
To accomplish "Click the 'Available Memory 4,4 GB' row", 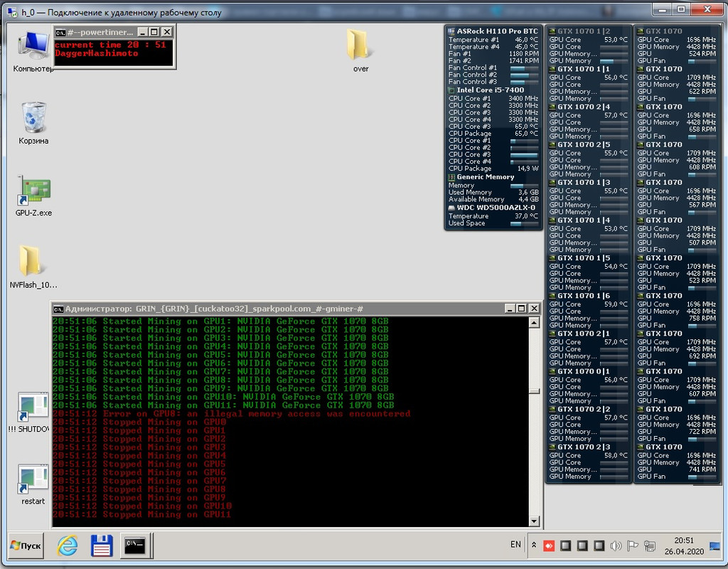I will coord(493,199).
